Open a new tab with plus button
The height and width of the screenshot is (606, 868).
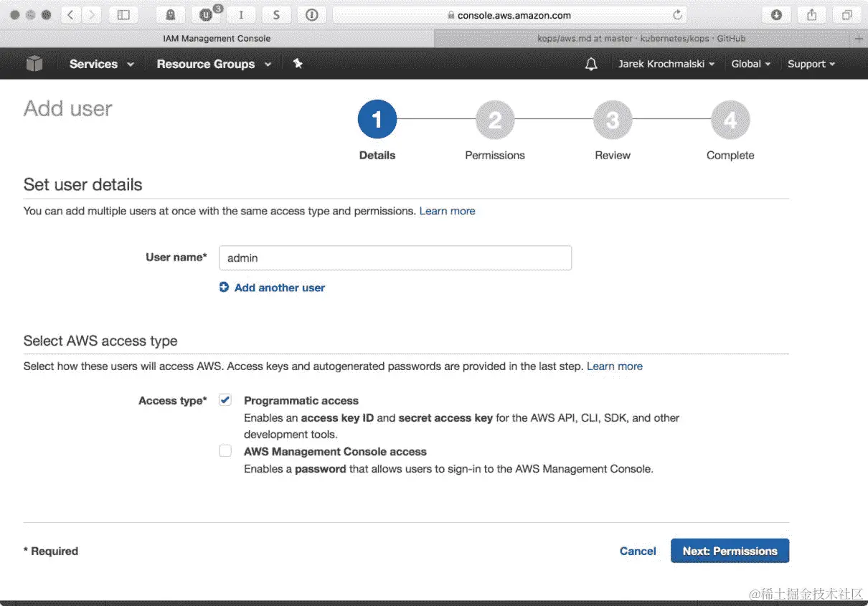(x=859, y=39)
